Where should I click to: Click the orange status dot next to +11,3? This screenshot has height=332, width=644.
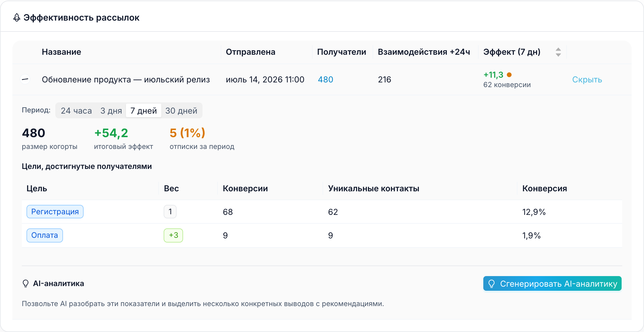[x=509, y=75]
